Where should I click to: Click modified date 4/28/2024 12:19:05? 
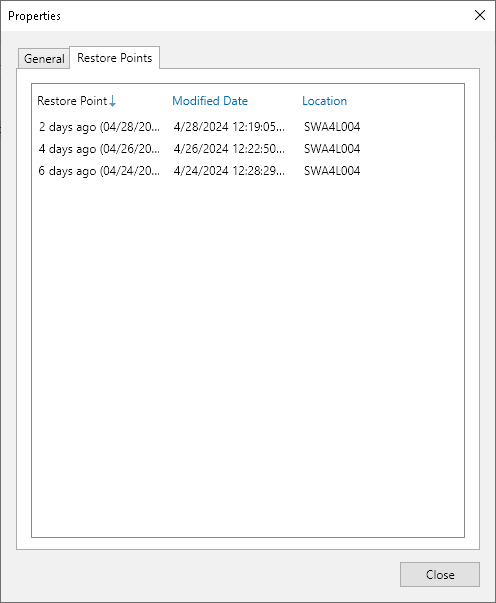tap(229, 127)
